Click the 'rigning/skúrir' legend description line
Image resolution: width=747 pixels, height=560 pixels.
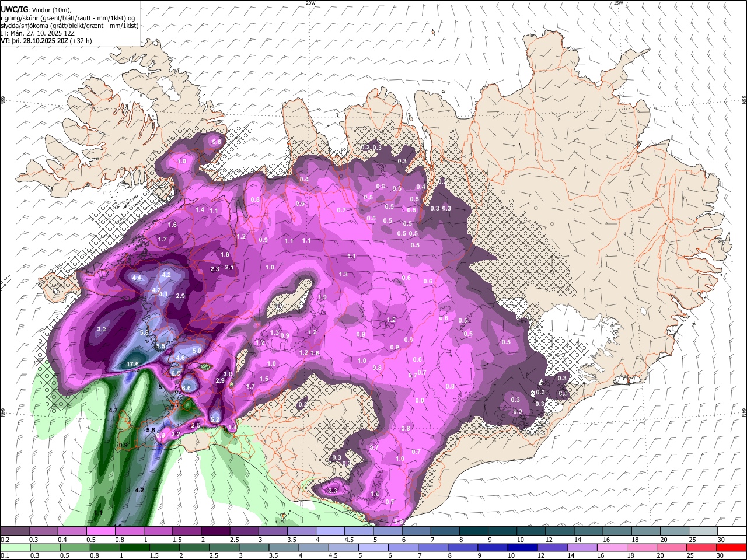tap(69, 18)
